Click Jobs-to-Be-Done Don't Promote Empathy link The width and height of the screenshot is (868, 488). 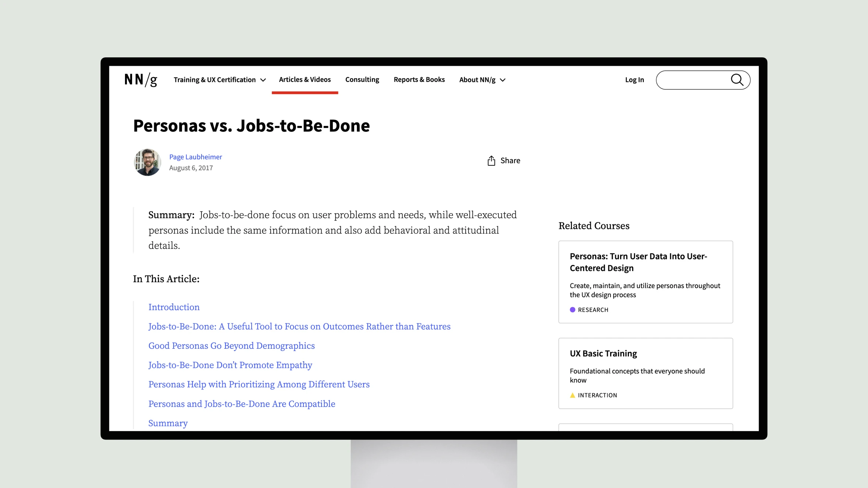(230, 364)
